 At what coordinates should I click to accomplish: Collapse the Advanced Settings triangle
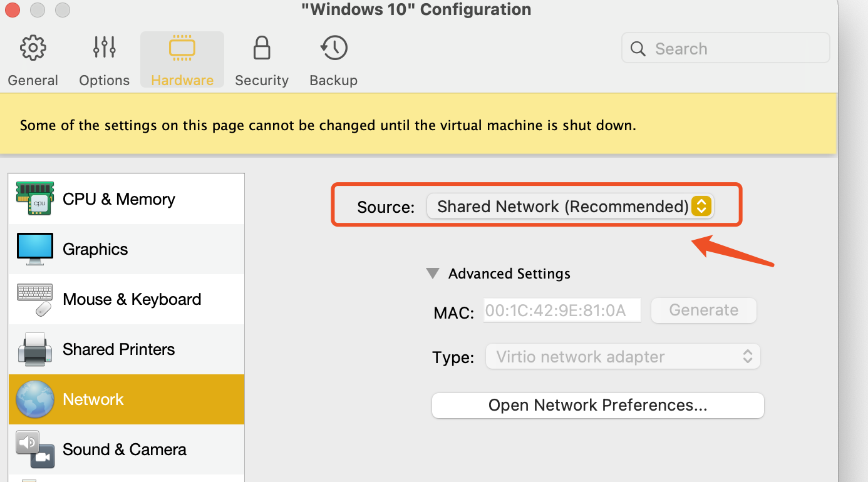click(433, 274)
